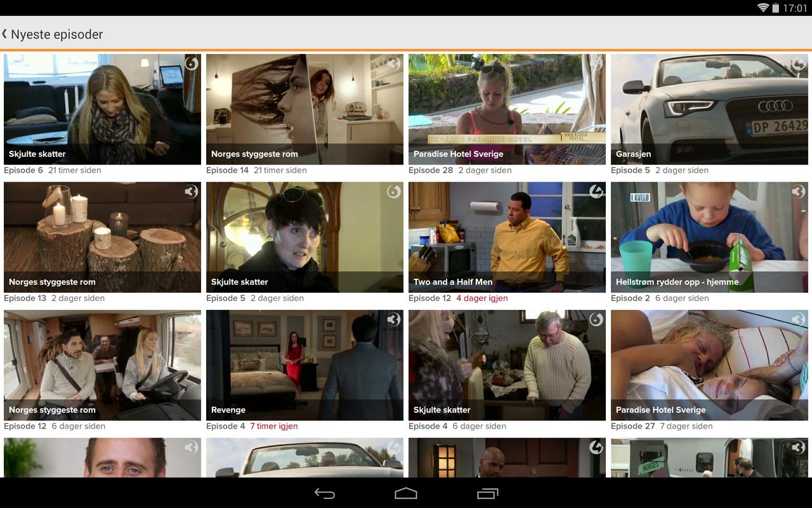812x508 pixels.
Task: Open the Android recent apps switcher
Action: (487, 493)
